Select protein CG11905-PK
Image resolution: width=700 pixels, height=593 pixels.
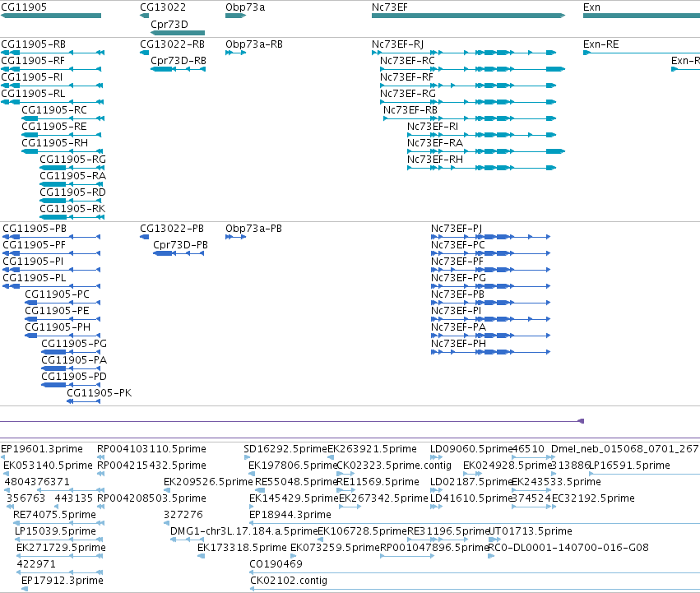pyautogui.click(x=83, y=401)
